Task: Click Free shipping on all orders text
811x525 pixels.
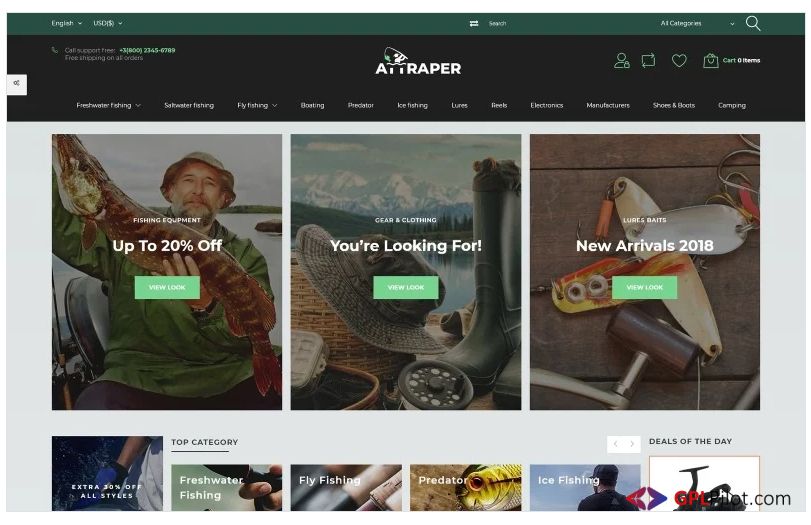Action: point(104,58)
